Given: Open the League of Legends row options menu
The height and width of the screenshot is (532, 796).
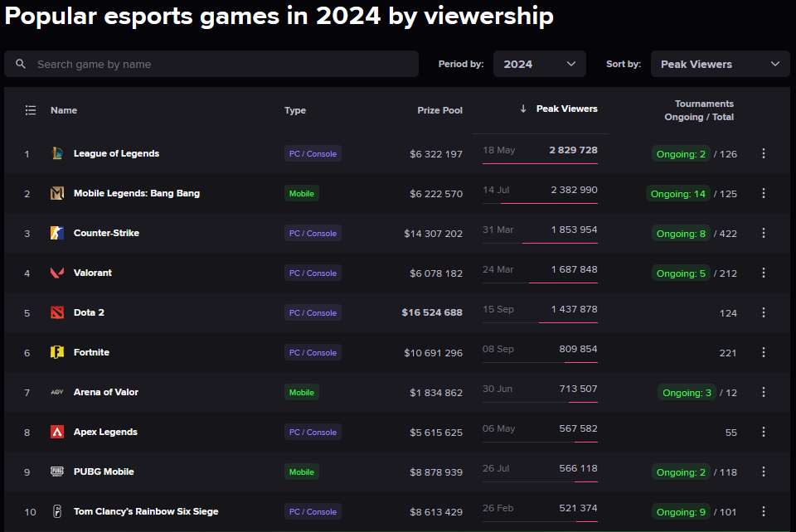Looking at the screenshot, I should (x=764, y=153).
